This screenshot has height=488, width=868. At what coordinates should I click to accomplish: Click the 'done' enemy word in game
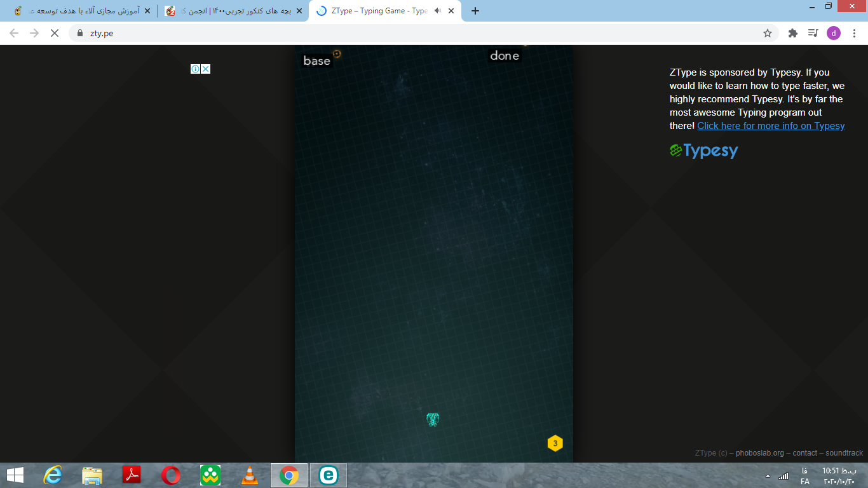coord(505,56)
